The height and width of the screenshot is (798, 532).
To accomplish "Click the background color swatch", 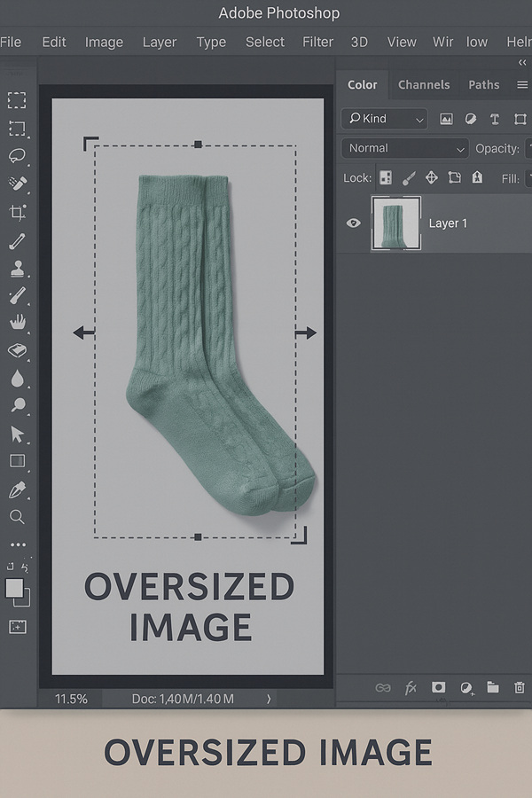I will (25, 599).
